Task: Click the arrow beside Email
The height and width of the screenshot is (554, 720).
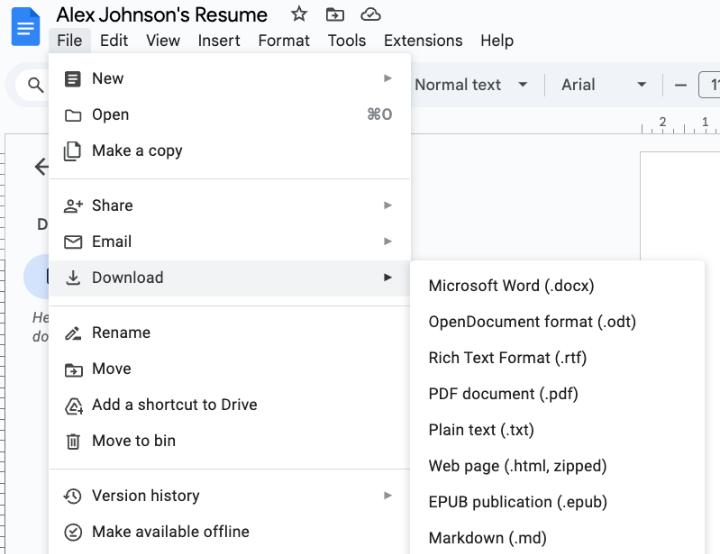Action: (x=388, y=242)
